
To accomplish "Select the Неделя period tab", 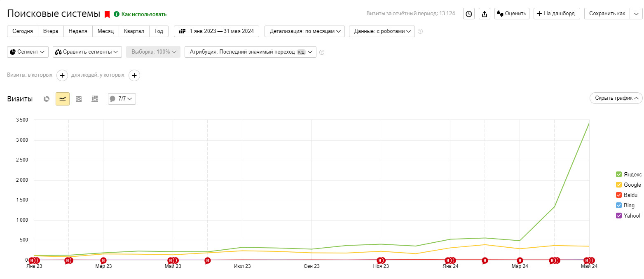I will pos(78,31).
